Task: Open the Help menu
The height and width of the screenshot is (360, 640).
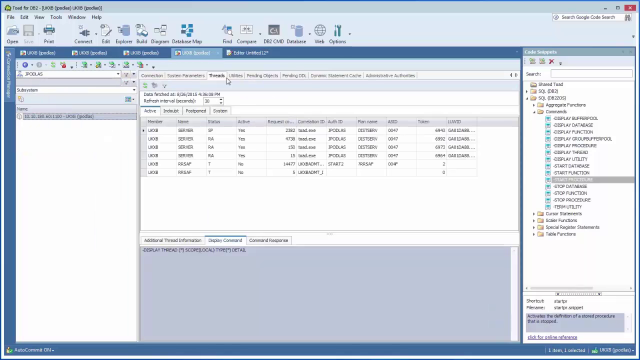Action: [x=97, y=17]
